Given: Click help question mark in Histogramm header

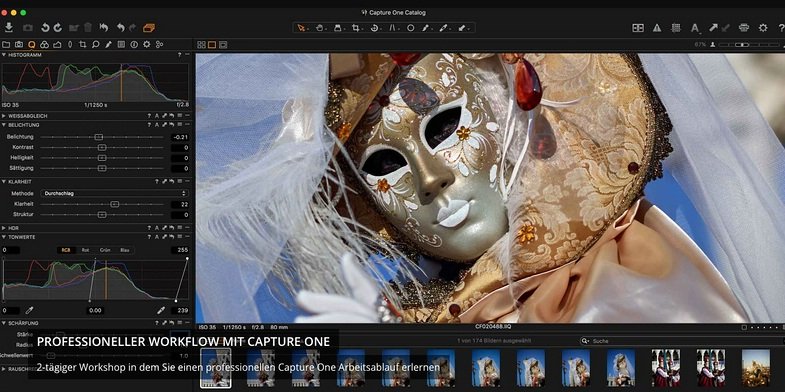Looking at the screenshot, I should click(x=179, y=55).
